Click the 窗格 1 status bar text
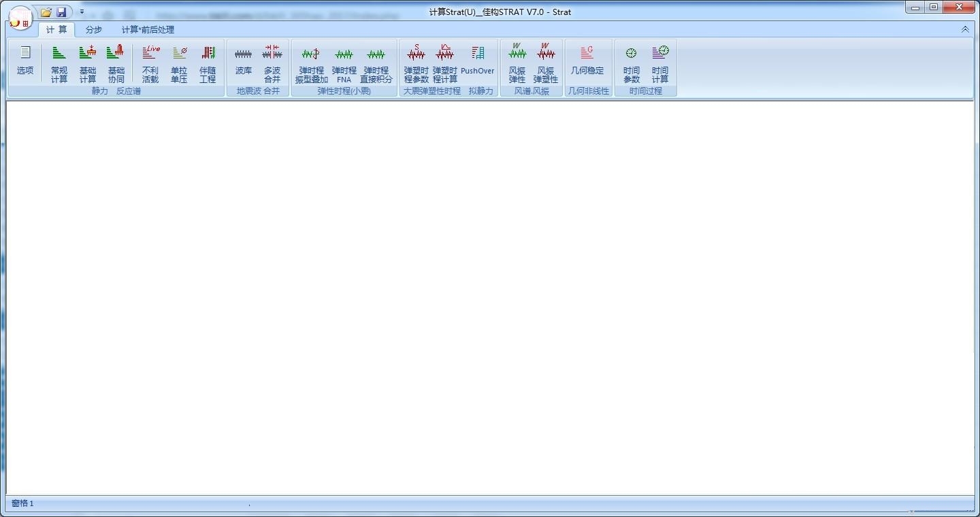980x517 pixels. pos(22,503)
